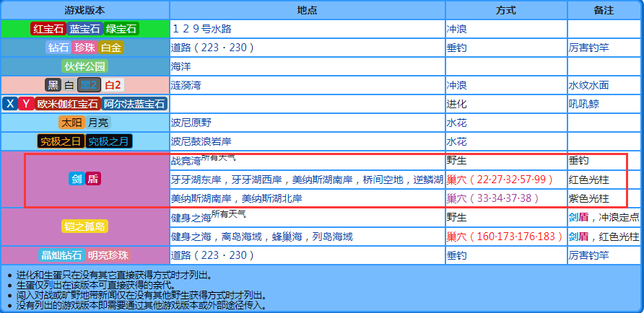Click the X version badge
Screen dimensions: 644x313
10,104
